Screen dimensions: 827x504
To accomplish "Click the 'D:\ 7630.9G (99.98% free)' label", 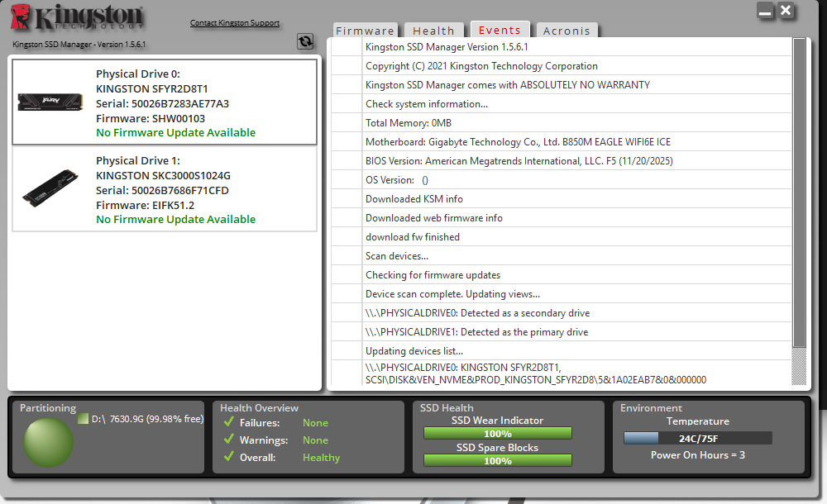I will 148,419.
